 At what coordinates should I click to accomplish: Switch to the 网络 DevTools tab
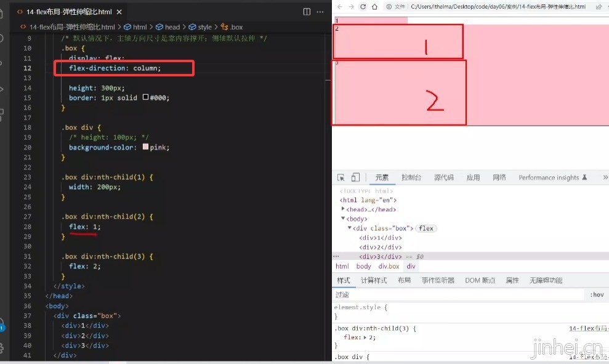click(x=499, y=177)
